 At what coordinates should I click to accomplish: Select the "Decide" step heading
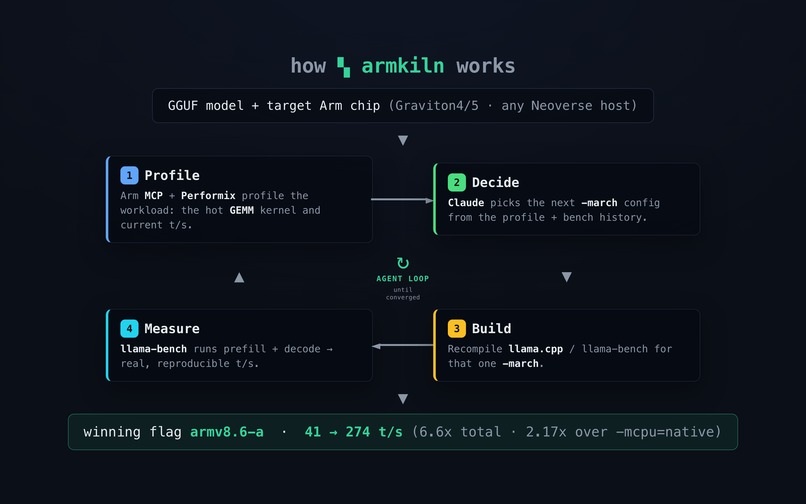coord(496,183)
